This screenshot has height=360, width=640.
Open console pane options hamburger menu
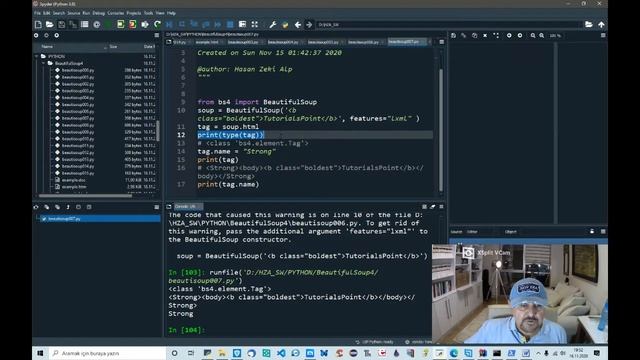click(x=441, y=207)
